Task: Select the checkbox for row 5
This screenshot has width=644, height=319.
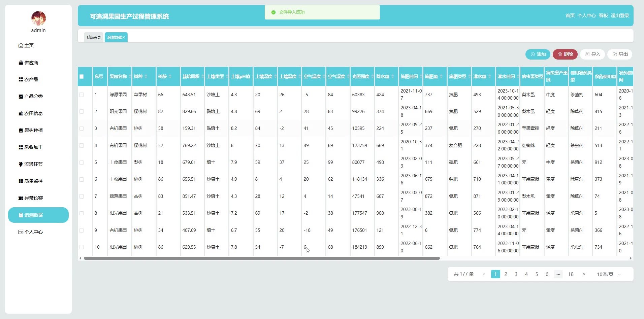Action: (82, 162)
